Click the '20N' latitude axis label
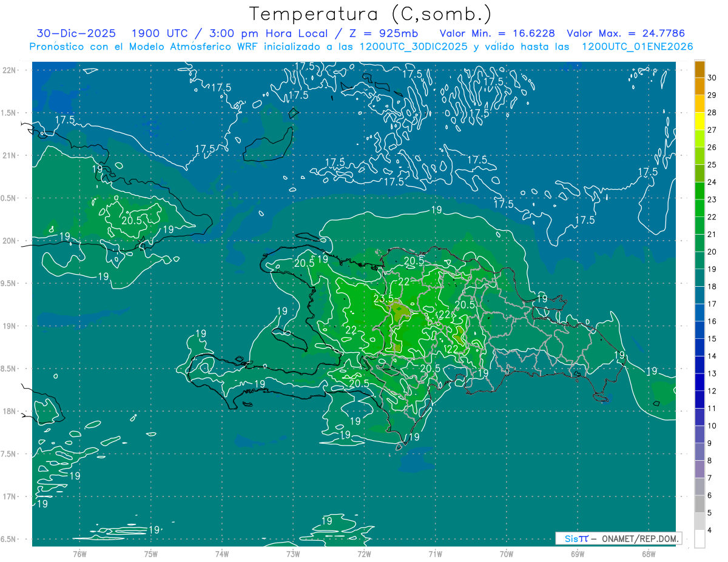Image resolution: width=728 pixels, height=562 pixels. click(x=9, y=241)
